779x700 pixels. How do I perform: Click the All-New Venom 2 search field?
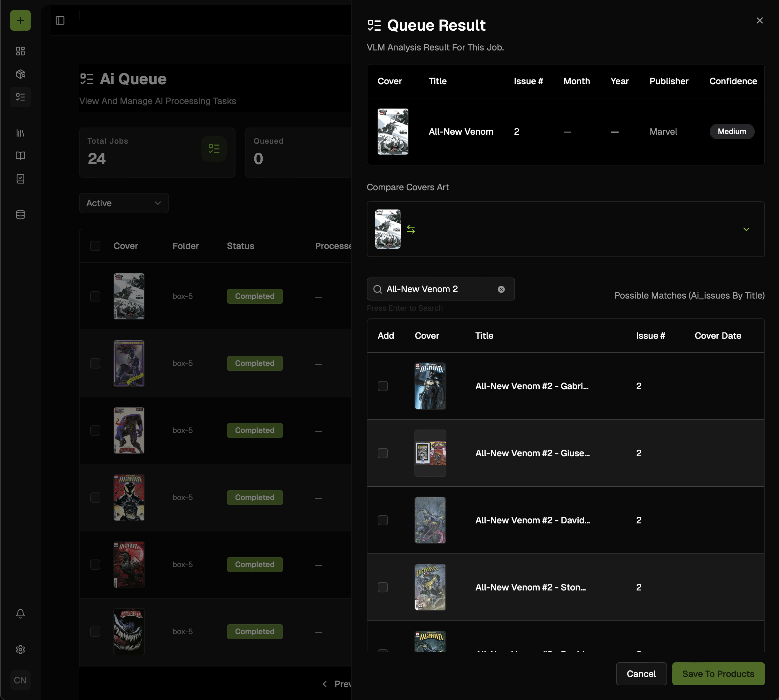(x=439, y=289)
